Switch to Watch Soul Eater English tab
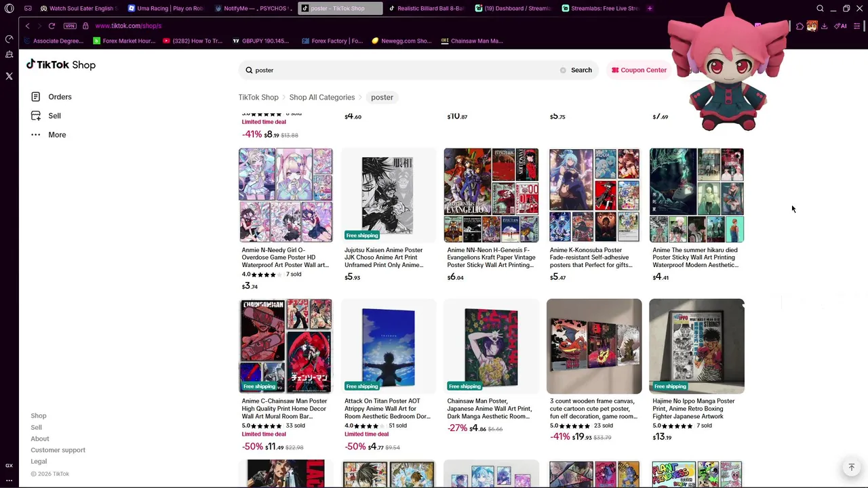868x488 pixels. click(78, 8)
